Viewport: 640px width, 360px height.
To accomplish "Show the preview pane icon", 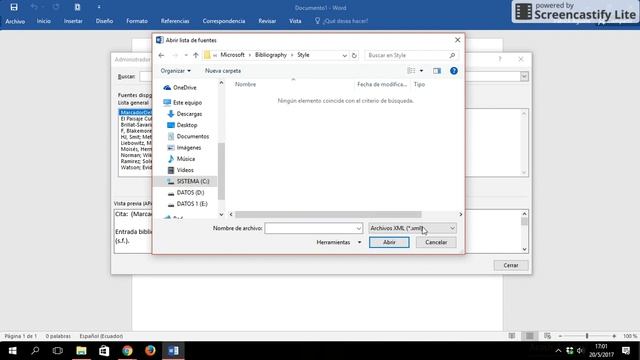I will [x=437, y=71].
